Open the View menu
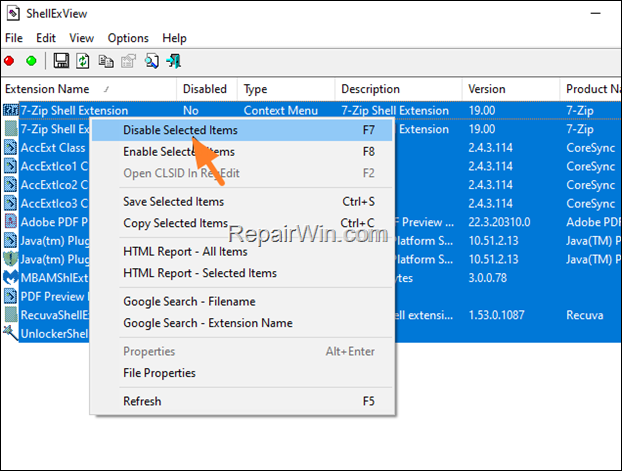Screen dimensions: 622x471 [81, 38]
